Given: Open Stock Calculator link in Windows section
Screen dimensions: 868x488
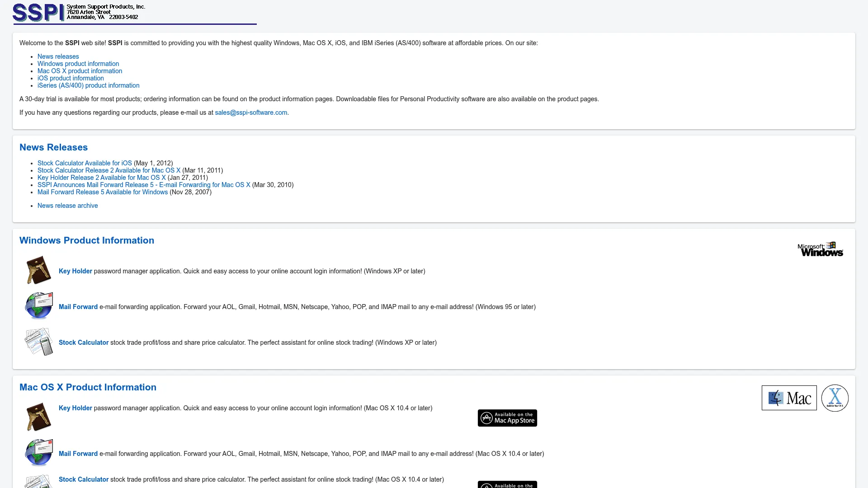Looking at the screenshot, I should pos(84,343).
